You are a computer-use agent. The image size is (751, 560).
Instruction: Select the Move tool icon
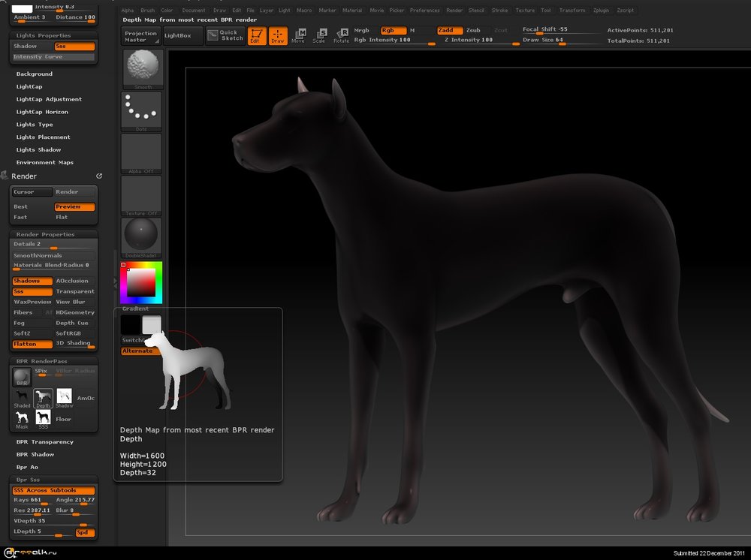(298, 35)
